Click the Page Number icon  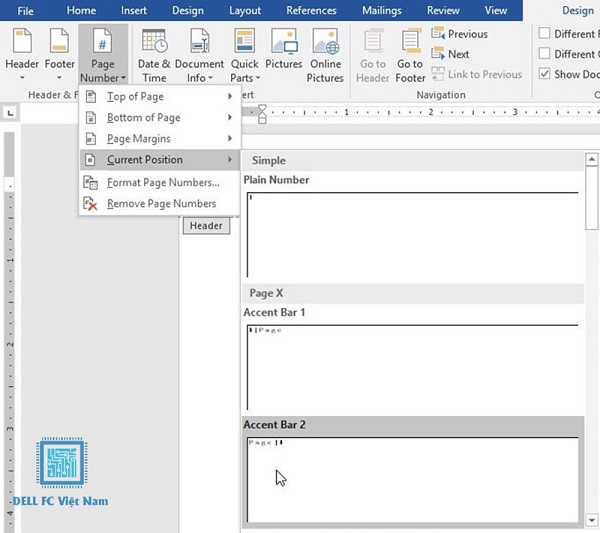pyautogui.click(x=102, y=41)
